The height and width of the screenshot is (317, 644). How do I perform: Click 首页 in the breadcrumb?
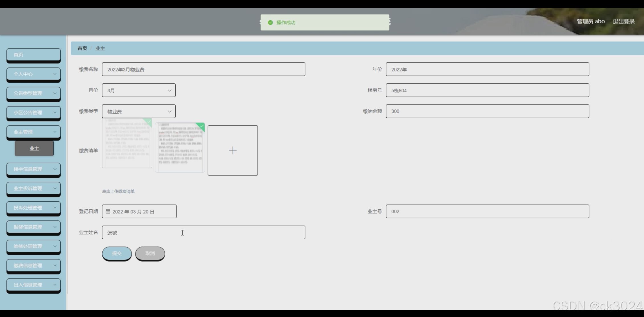(82, 48)
